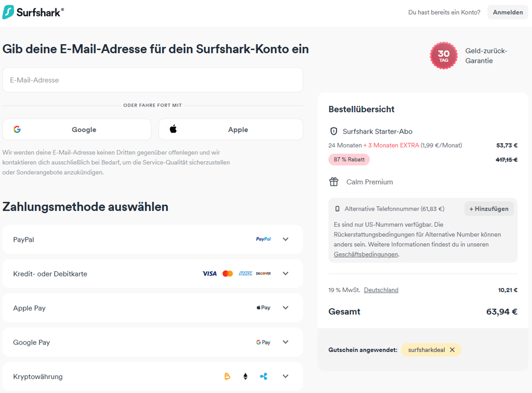Continue with Google button

[x=77, y=129]
